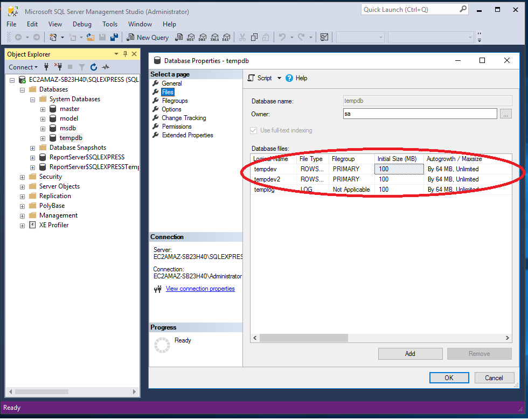Refresh the Object Explorer tree

(94, 67)
